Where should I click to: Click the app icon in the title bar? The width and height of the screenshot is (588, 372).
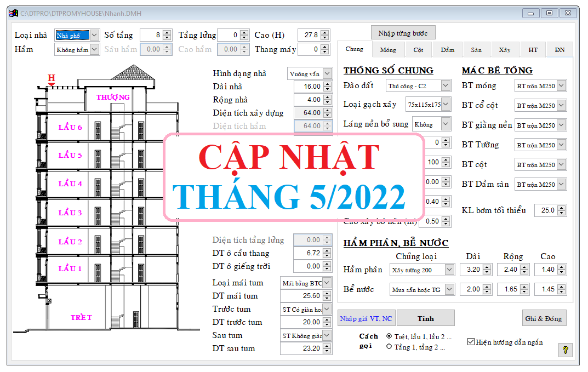coord(15,13)
